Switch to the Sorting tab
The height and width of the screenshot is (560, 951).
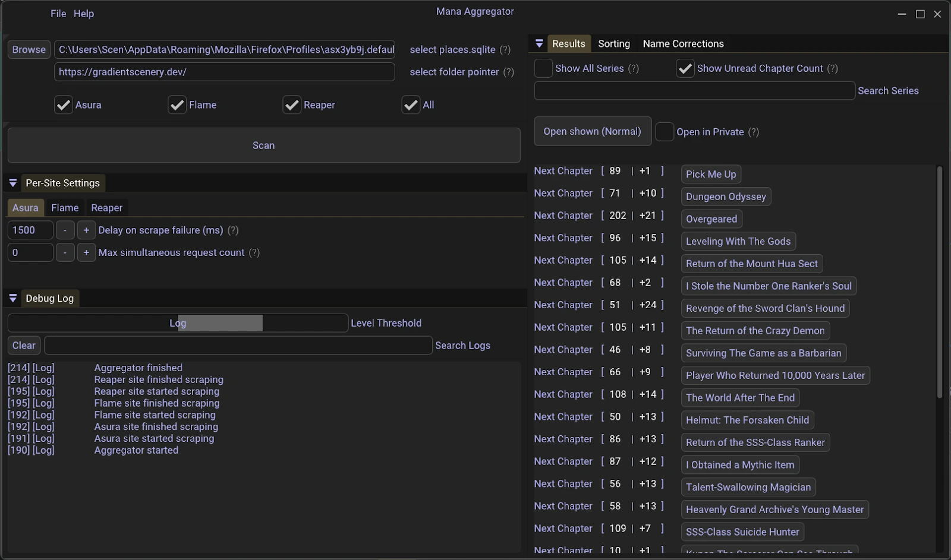pos(613,44)
